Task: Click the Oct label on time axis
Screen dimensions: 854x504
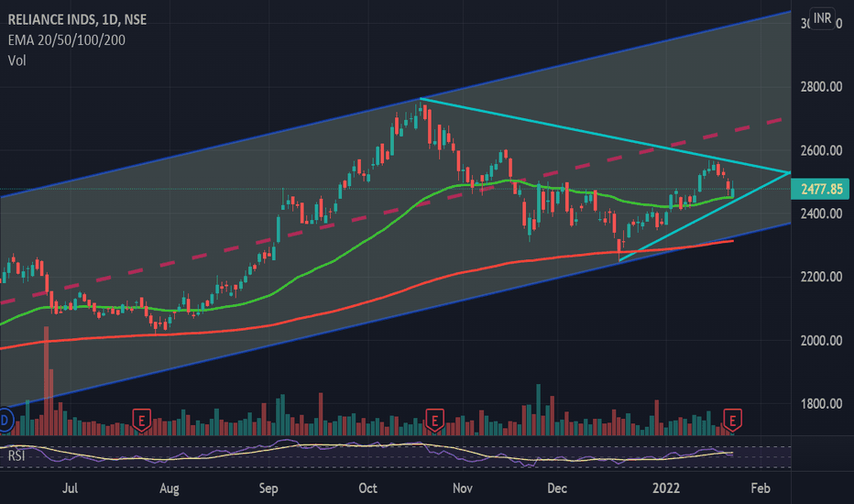Action: (367, 488)
